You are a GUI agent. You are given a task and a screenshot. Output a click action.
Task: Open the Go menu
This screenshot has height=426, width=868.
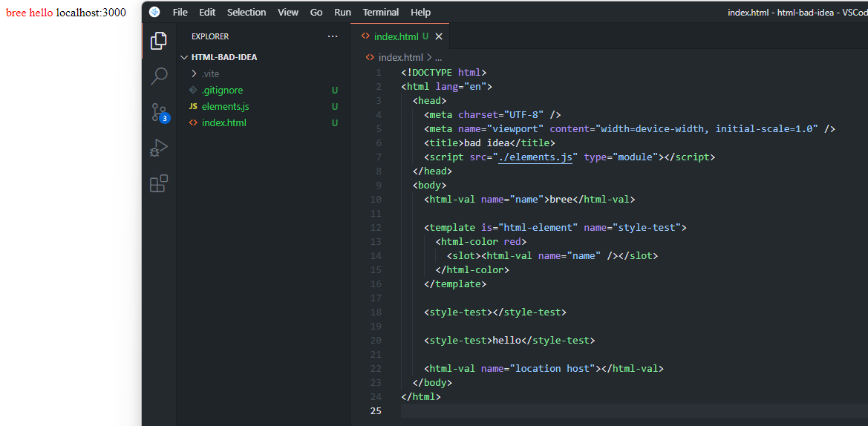coord(316,12)
